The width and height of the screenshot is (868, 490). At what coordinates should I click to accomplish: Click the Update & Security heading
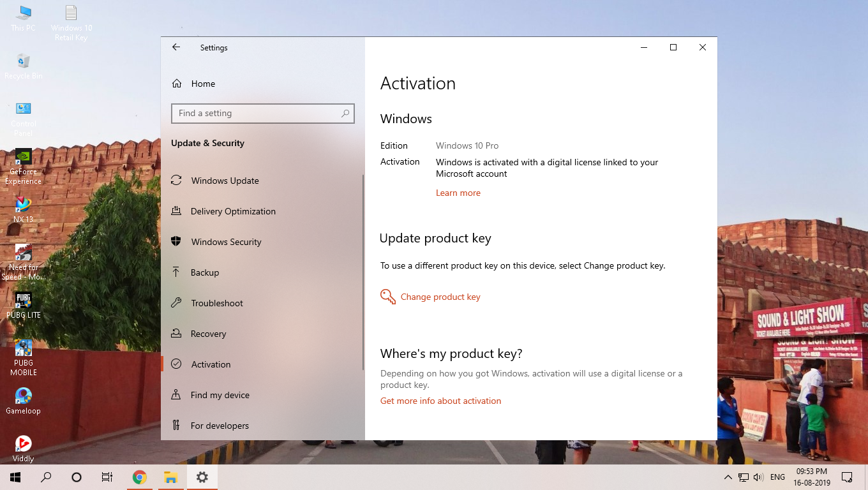[x=207, y=143]
